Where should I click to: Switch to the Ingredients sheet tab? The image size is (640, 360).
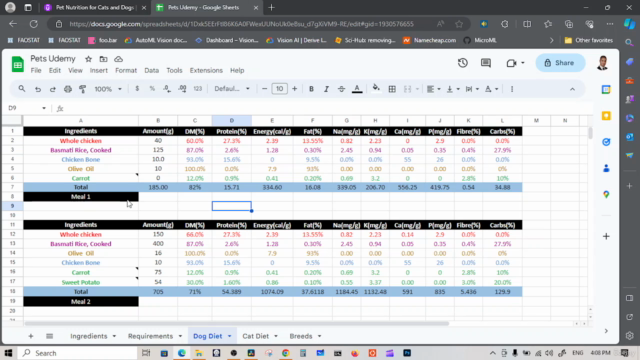point(89,336)
